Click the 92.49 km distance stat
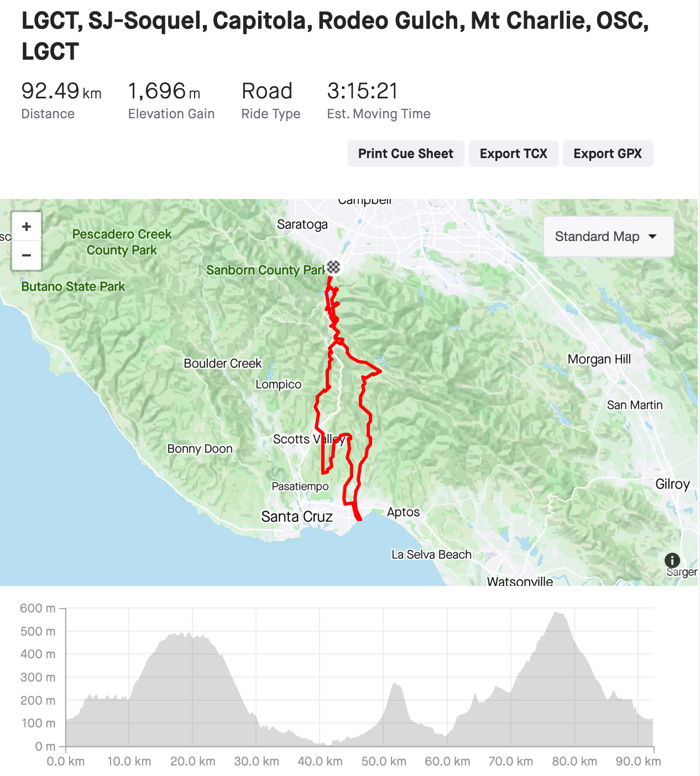This screenshot has width=700, height=776. (61, 91)
